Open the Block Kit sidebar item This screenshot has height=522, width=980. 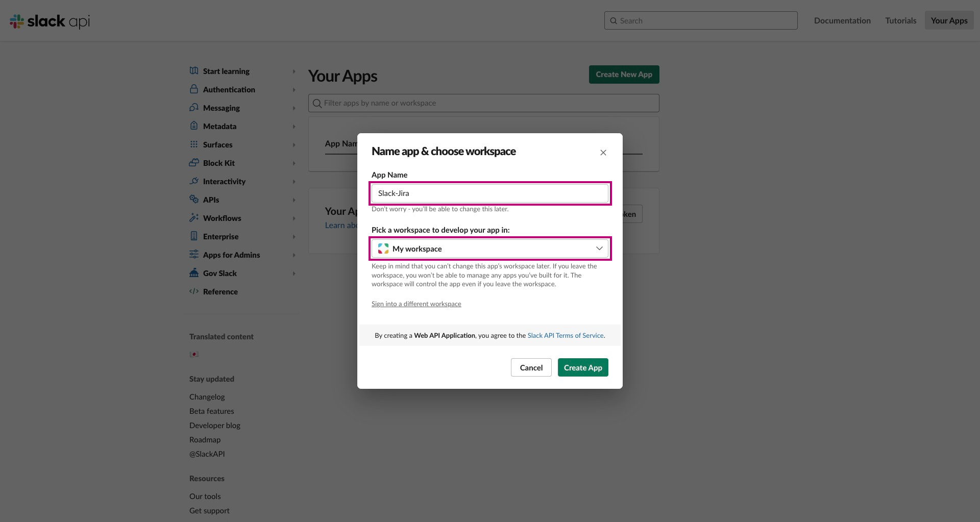point(219,163)
